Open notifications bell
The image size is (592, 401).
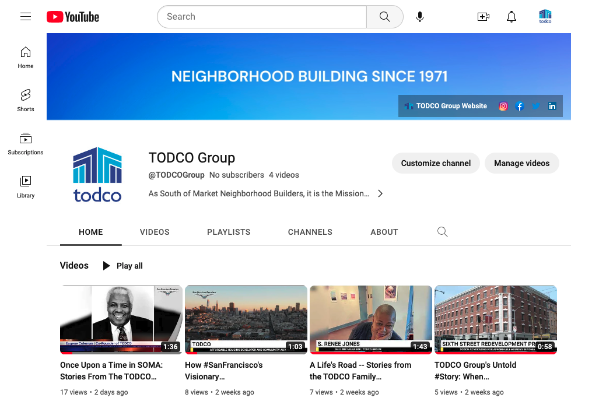coord(511,17)
